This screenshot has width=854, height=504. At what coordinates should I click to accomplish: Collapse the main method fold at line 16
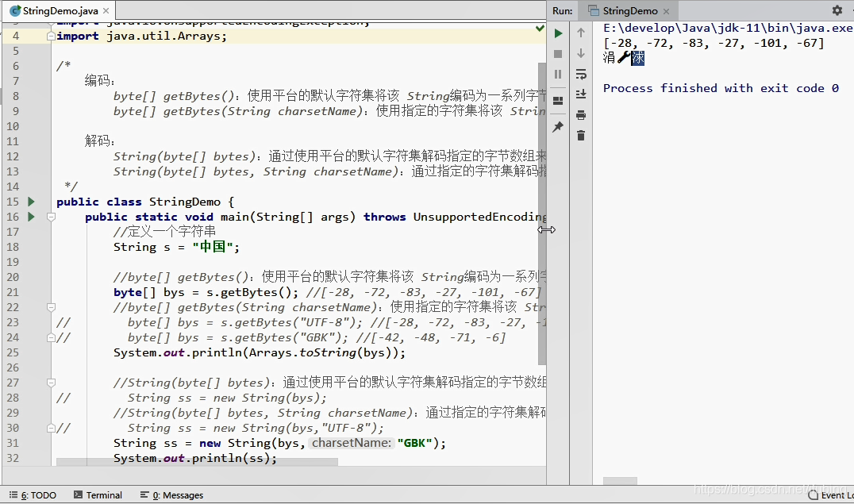(52, 217)
